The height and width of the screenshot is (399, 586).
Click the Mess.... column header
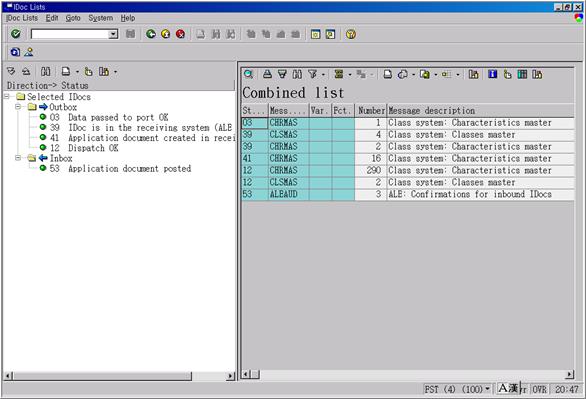click(289, 111)
